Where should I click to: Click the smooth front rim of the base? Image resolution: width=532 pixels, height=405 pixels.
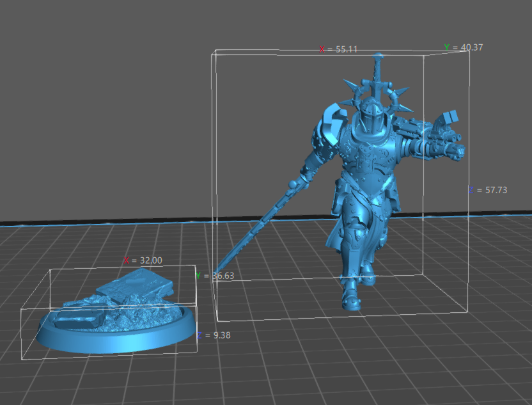pos(115,342)
